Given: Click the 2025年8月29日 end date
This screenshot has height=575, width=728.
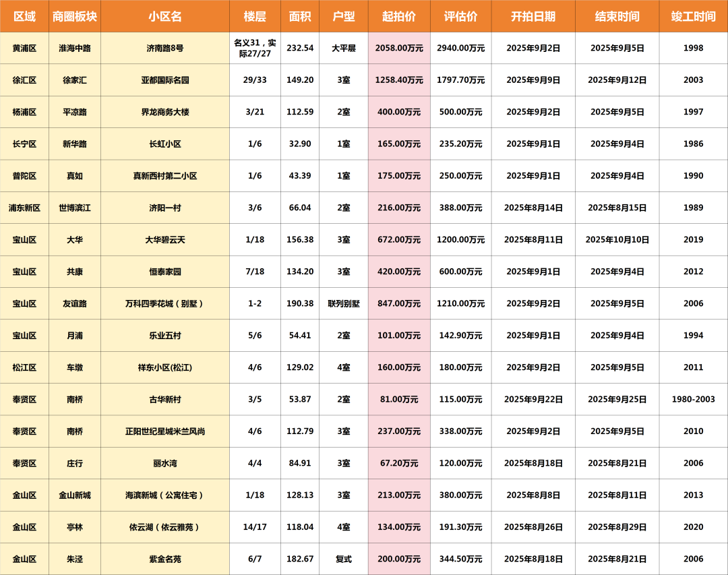Looking at the screenshot, I should pyautogui.click(x=617, y=527).
